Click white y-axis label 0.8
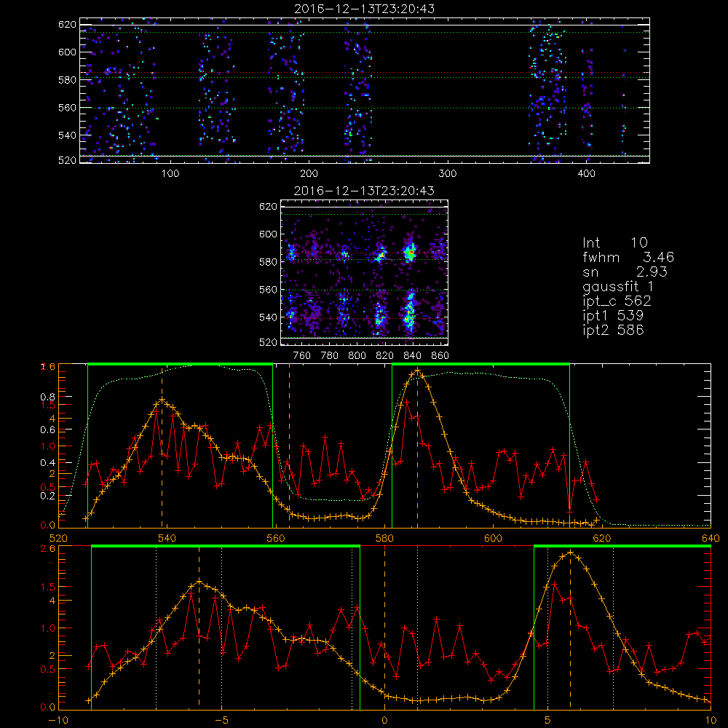Image resolution: width=728 pixels, height=728 pixels. pyautogui.click(x=48, y=397)
